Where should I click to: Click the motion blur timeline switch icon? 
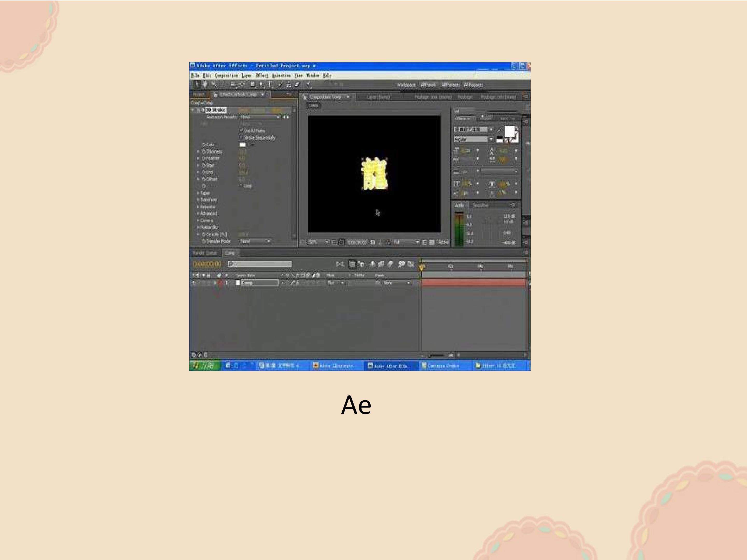coord(390,264)
